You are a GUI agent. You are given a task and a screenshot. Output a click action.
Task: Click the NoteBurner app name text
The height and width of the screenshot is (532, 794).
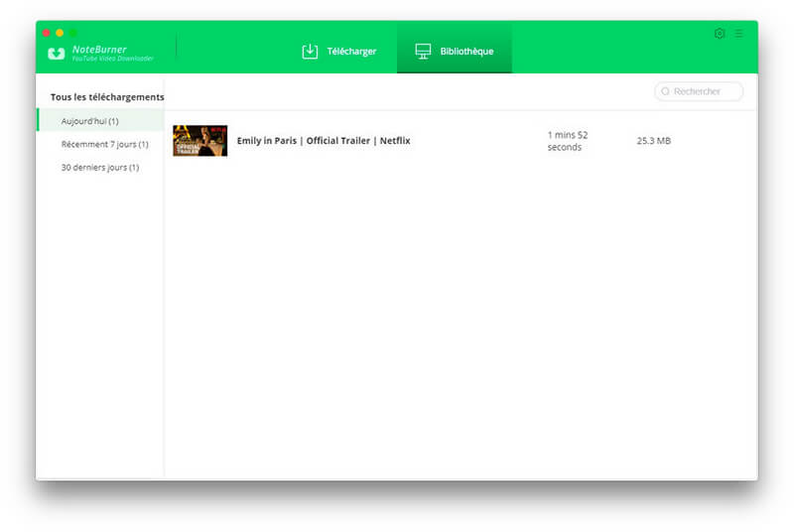99,49
